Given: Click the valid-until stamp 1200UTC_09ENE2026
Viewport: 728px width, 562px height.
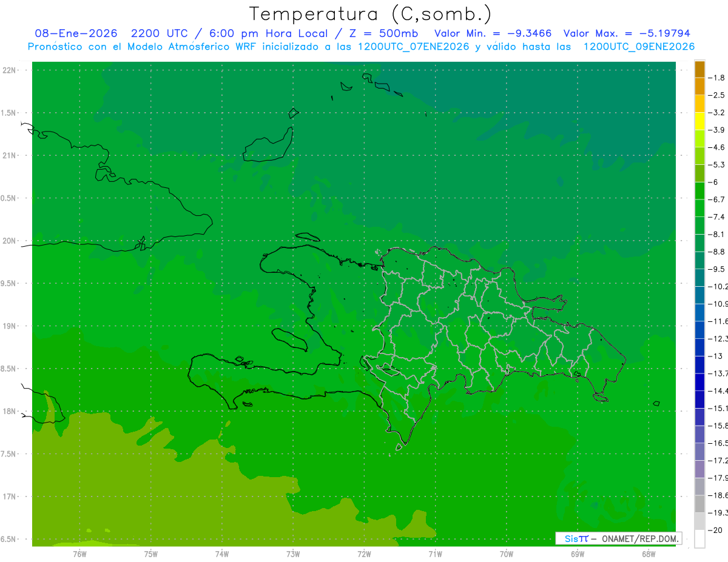Looking at the screenshot, I should (639, 47).
